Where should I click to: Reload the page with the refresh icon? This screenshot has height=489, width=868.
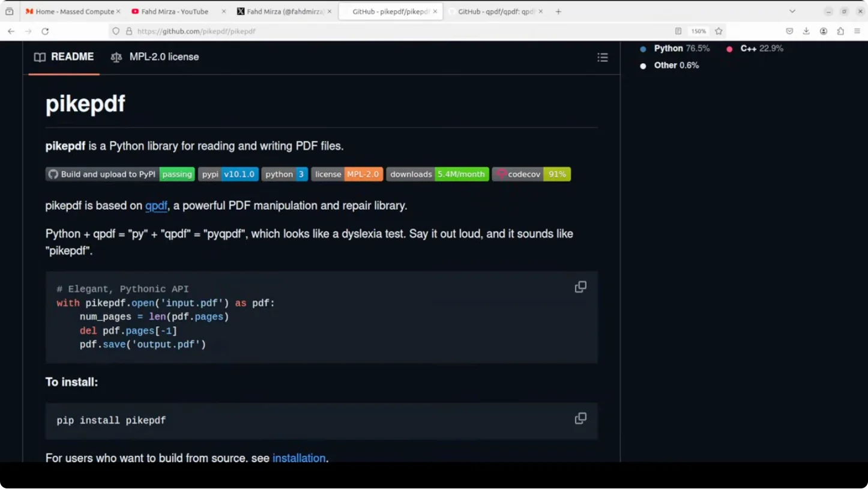click(45, 31)
